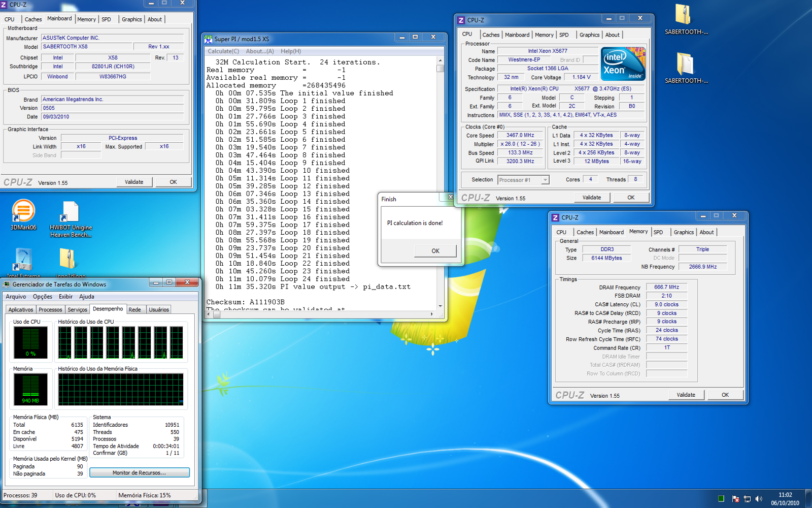Click the SABERTOOTH X58 model field
812x508 pixels.
[86, 47]
